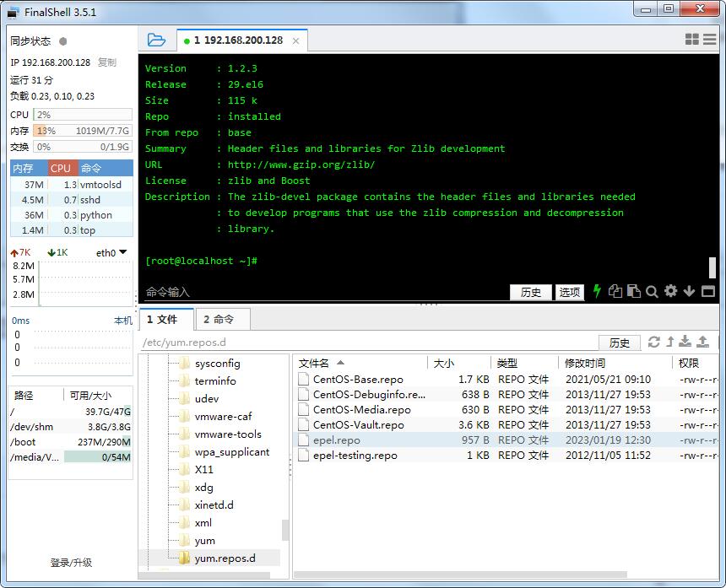Sort files by the 文件名 column header
The height and width of the screenshot is (588, 726).
314,363
